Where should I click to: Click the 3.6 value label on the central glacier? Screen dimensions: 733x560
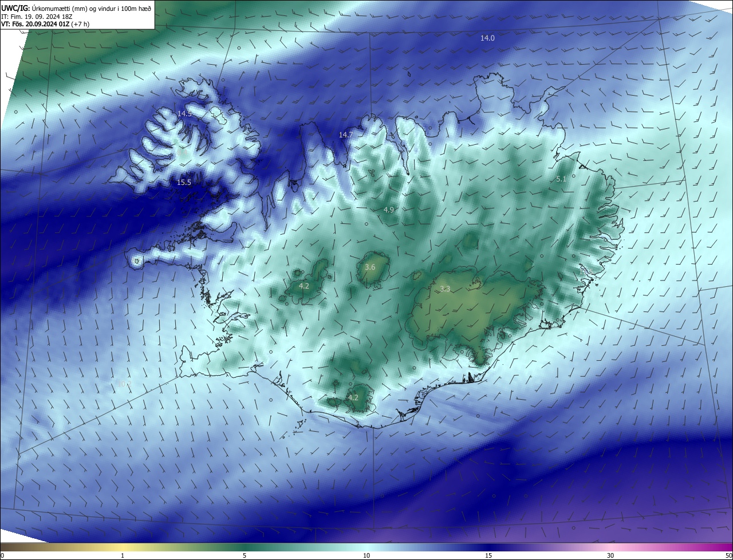tap(370, 267)
